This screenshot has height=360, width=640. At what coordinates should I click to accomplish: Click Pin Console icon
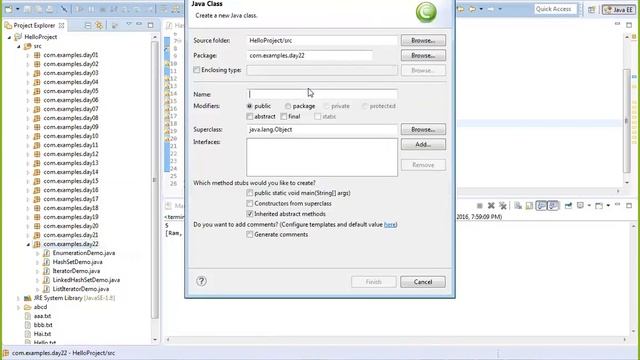pos(568,206)
